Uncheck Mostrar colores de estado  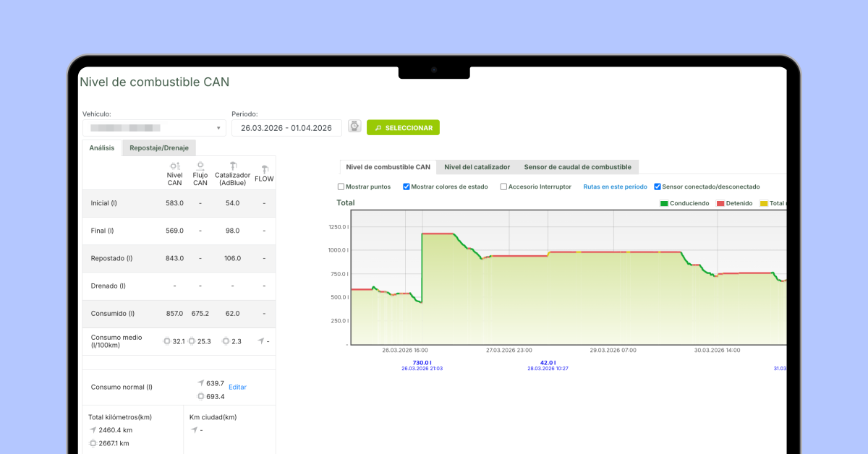click(407, 187)
